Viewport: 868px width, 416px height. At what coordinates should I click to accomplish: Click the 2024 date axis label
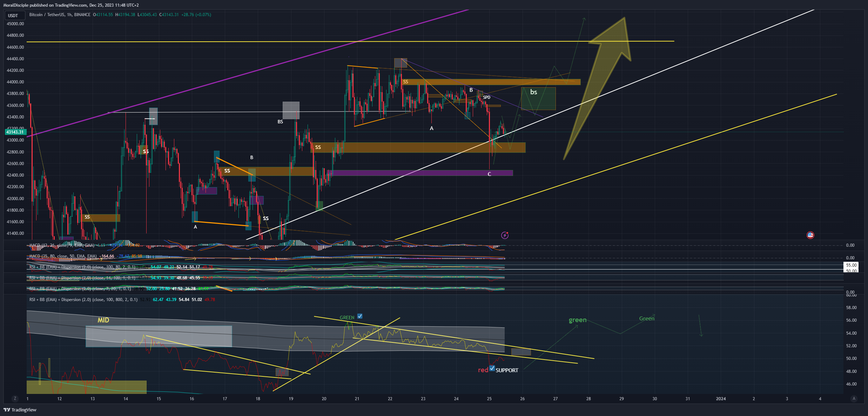[x=721, y=399]
